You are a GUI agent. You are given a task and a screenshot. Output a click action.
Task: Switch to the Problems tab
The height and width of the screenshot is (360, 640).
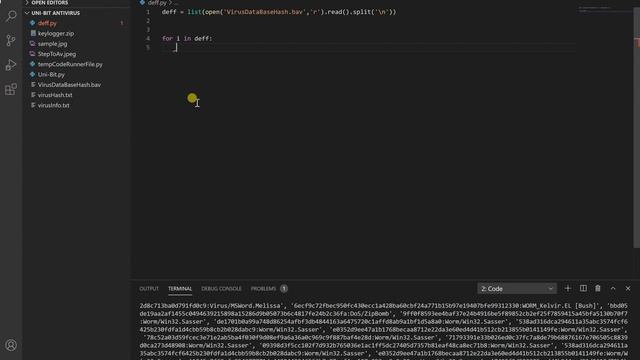pyautogui.click(x=263, y=289)
